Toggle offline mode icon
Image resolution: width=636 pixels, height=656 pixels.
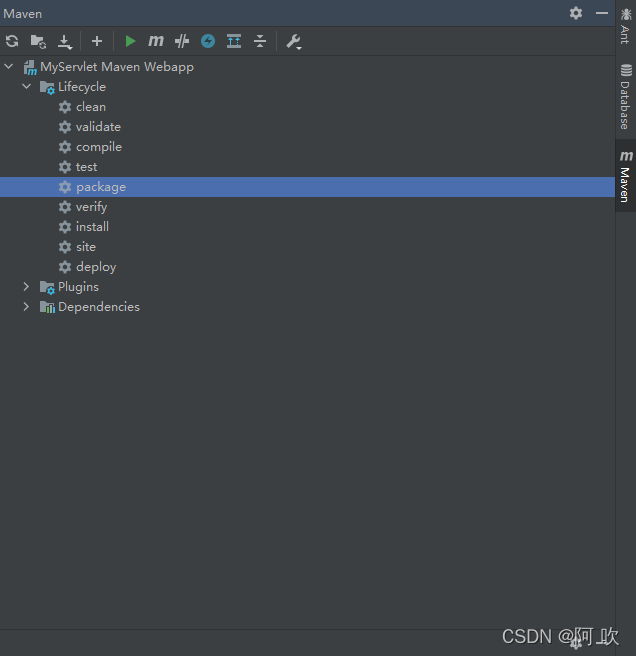pos(182,41)
